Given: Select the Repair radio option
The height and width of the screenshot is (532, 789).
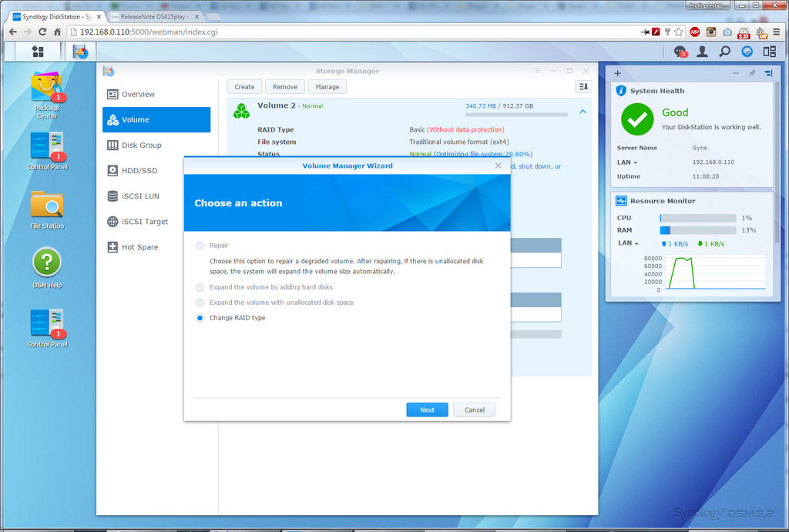Looking at the screenshot, I should tap(200, 246).
